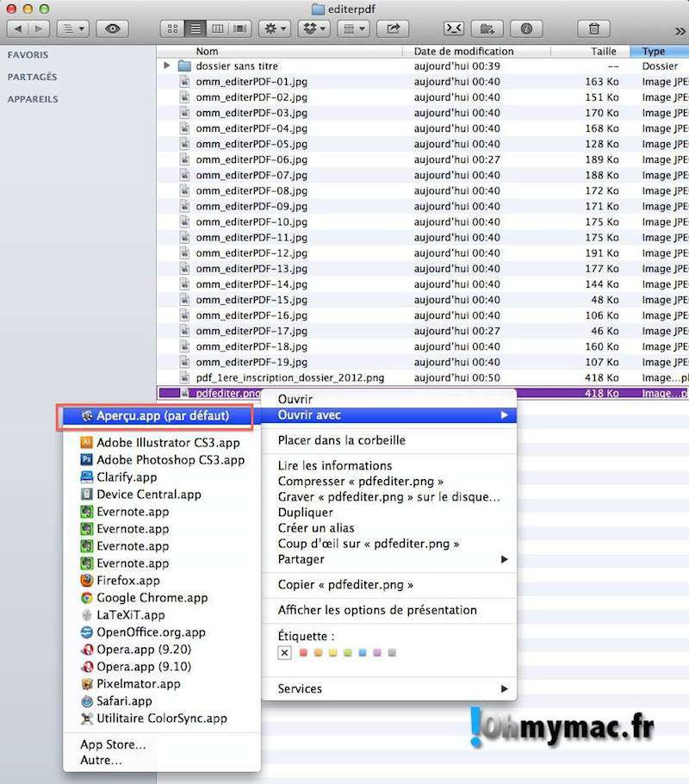Click the terminal-style toolbar icon

coord(454,28)
